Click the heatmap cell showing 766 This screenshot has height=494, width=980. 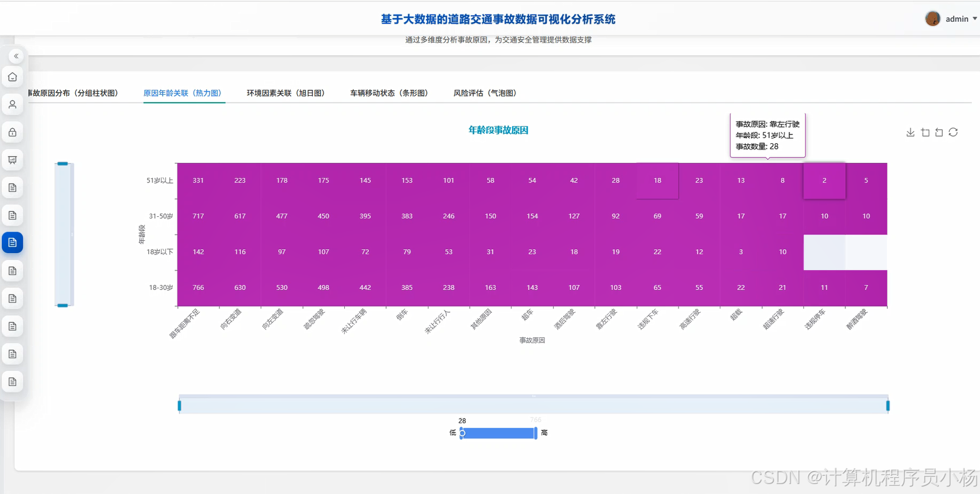tap(198, 288)
